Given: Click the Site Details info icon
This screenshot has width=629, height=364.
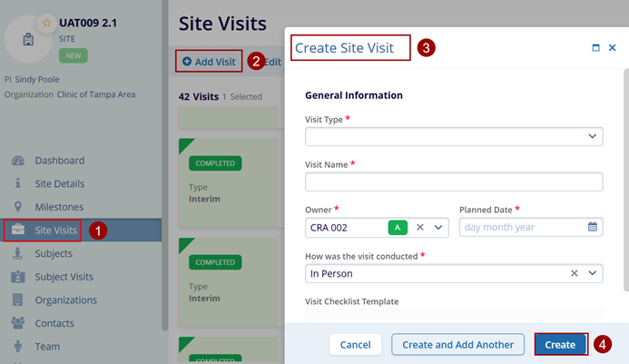Looking at the screenshot, I should (17, 183).
